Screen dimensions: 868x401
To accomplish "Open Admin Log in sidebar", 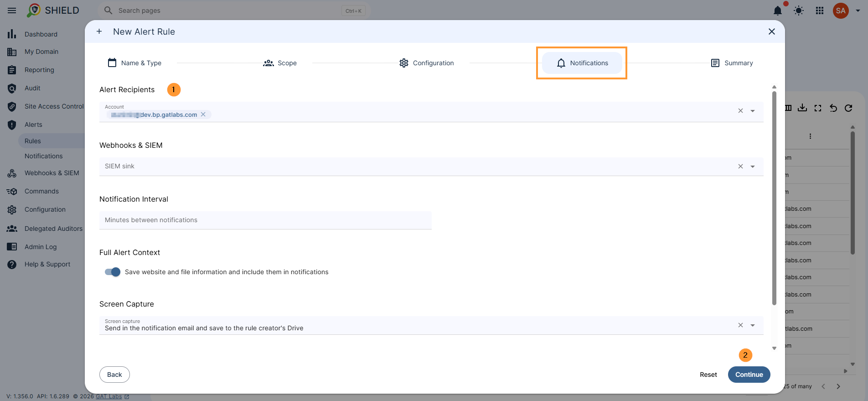I will 41,247.
